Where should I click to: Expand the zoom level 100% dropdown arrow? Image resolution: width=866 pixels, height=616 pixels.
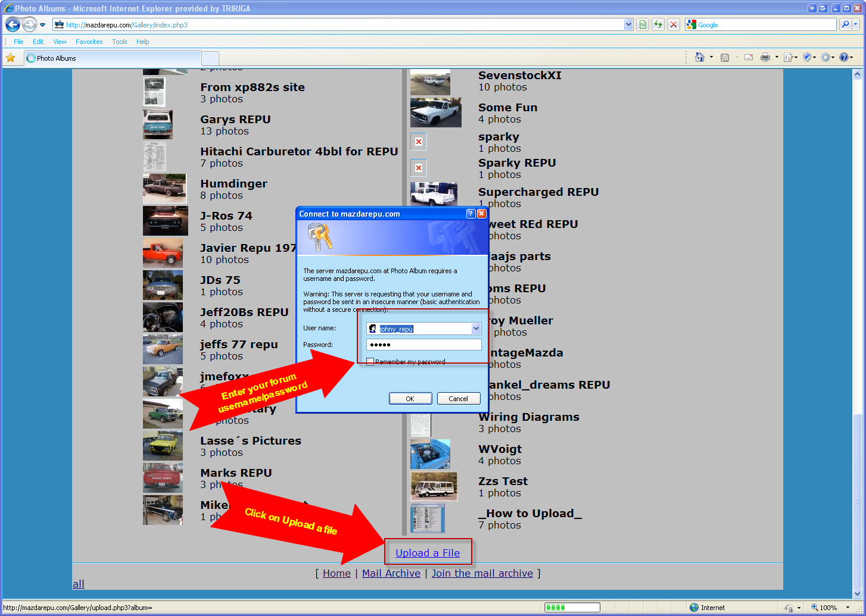pyautogui.click(x=848, y=608)
